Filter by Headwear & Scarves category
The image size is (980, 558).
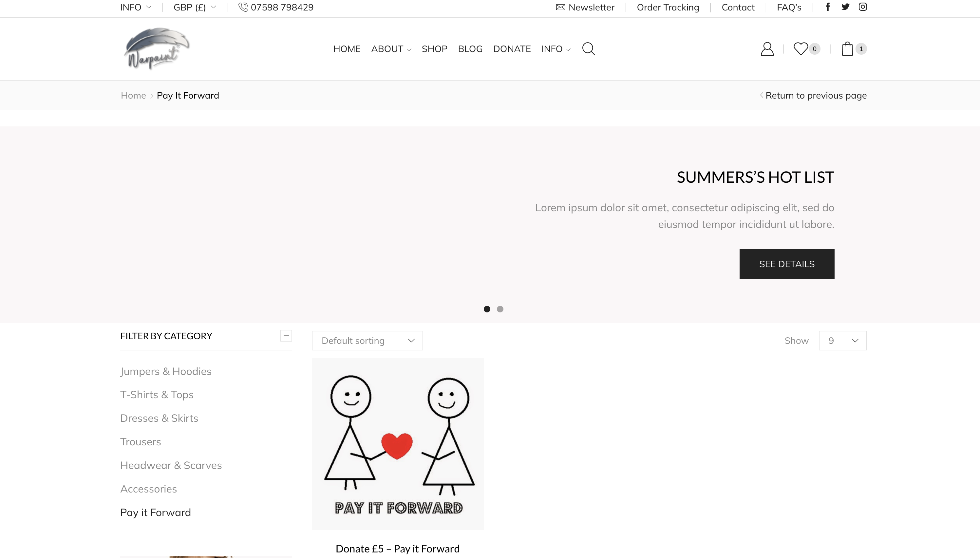click(x=171, y=465)
